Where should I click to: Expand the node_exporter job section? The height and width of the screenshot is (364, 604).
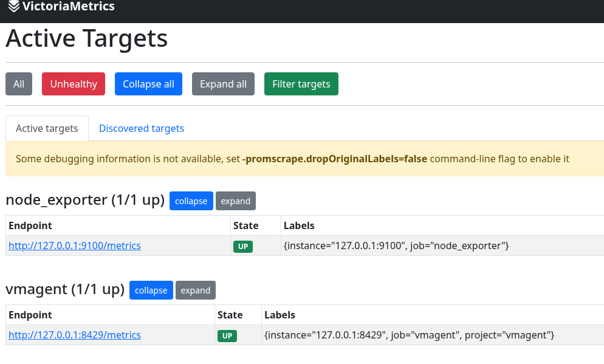pos(235,201)
